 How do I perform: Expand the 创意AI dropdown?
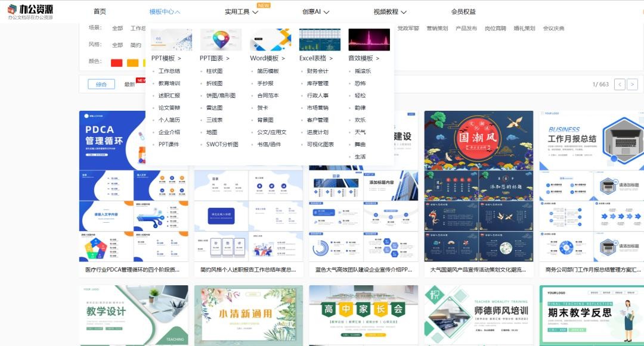click(x=315, y=12)
